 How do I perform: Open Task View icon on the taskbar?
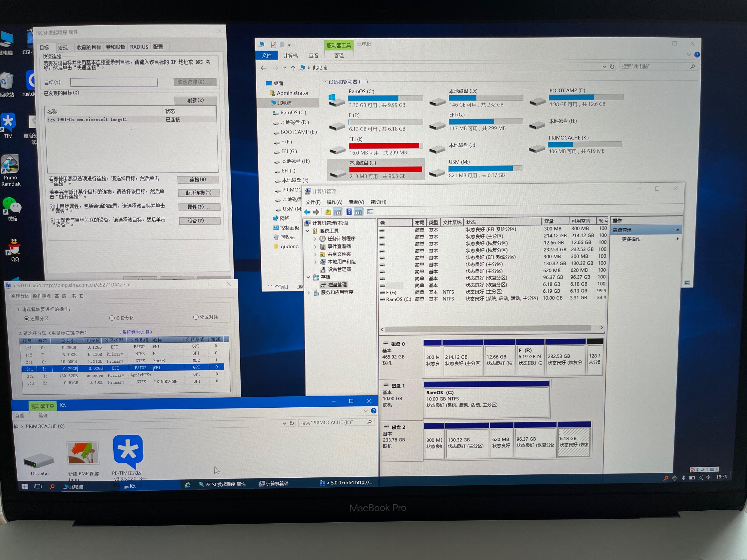pos(38,486)
